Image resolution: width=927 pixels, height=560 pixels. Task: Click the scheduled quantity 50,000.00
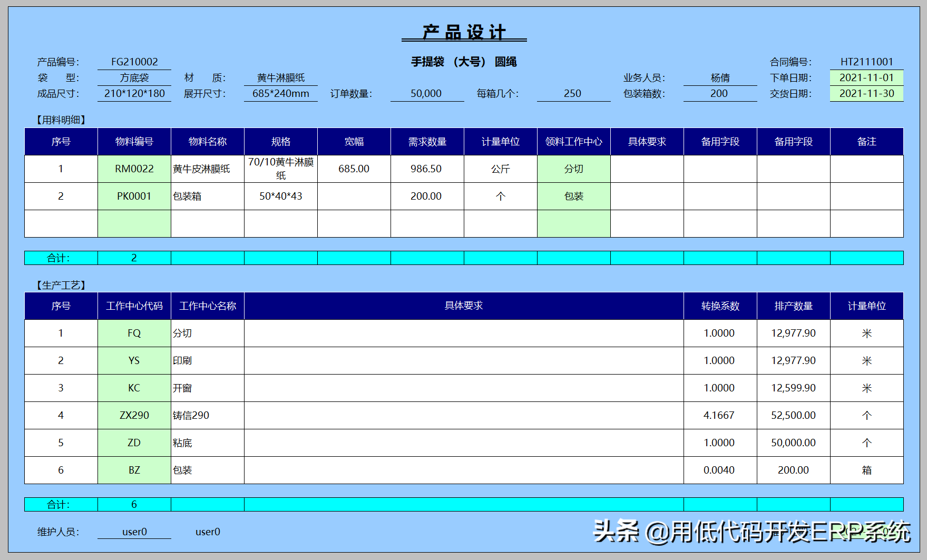tap(794, 443)
